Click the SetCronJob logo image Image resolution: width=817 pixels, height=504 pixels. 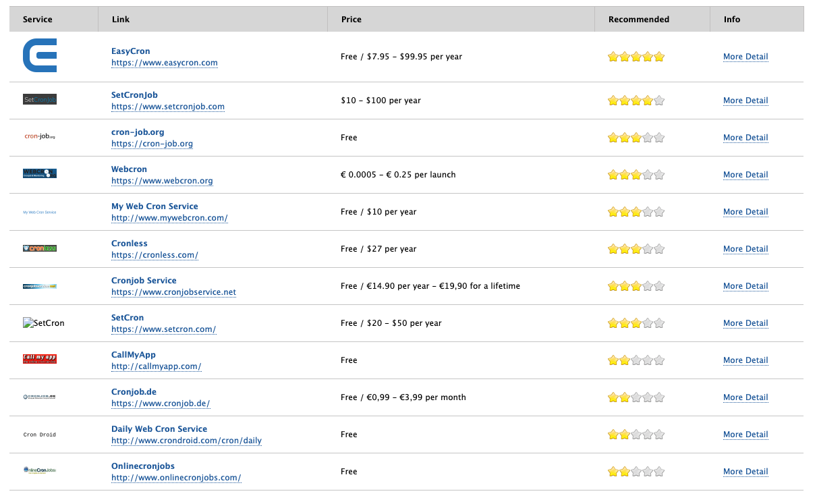pos(40,100)
